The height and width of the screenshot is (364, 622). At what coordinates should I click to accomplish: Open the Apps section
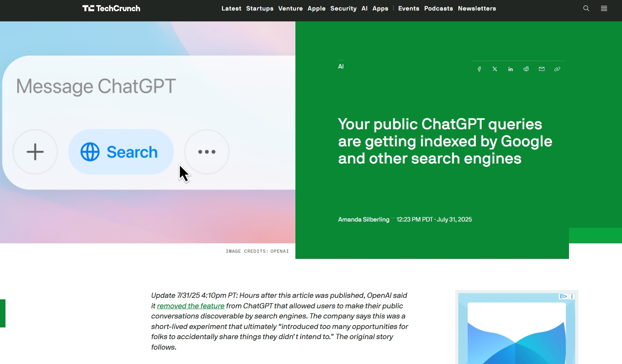coord(380,9)
